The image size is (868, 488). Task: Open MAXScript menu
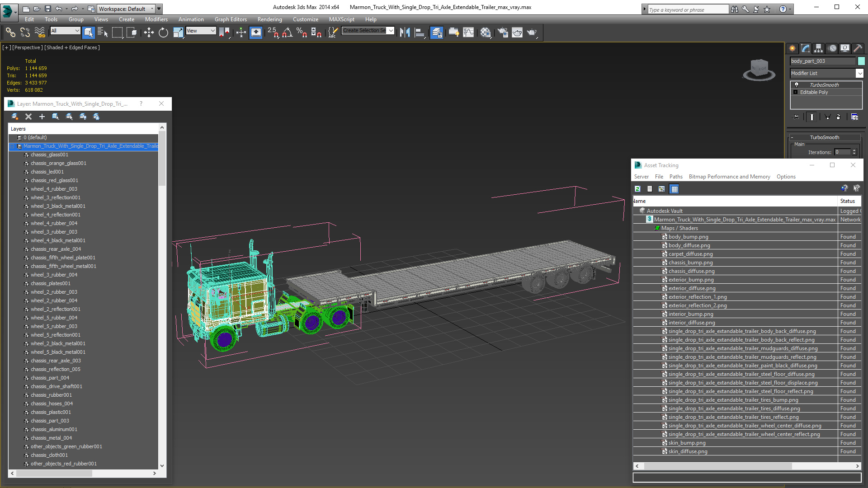(x=341, y=19)
